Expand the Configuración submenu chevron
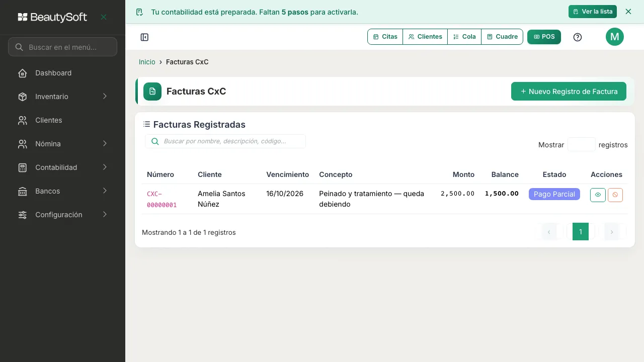Image resolution: width=644 pixels, height=362 pixels. click(x=105, y=215)
